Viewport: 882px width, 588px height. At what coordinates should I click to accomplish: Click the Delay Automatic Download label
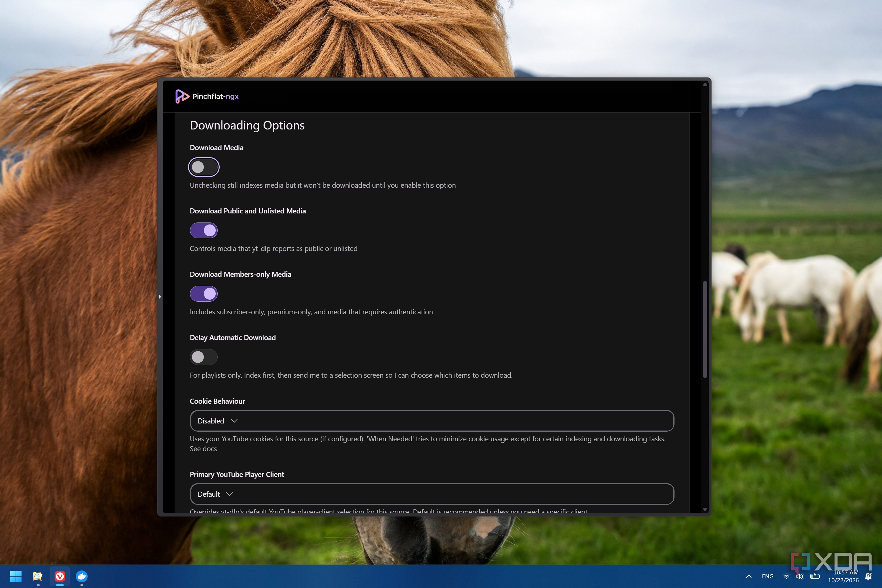[232, 338]
